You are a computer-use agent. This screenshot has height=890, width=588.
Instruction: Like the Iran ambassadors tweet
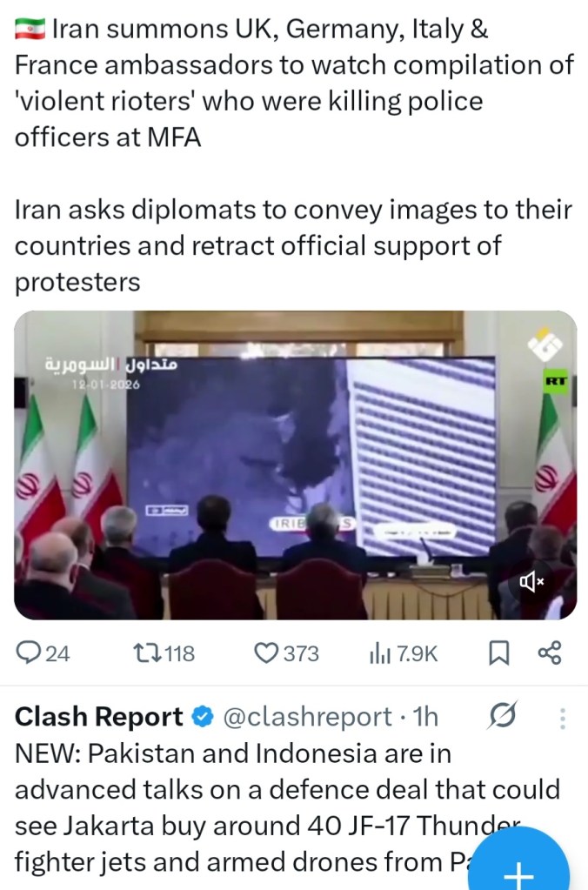tap(286, 652)
